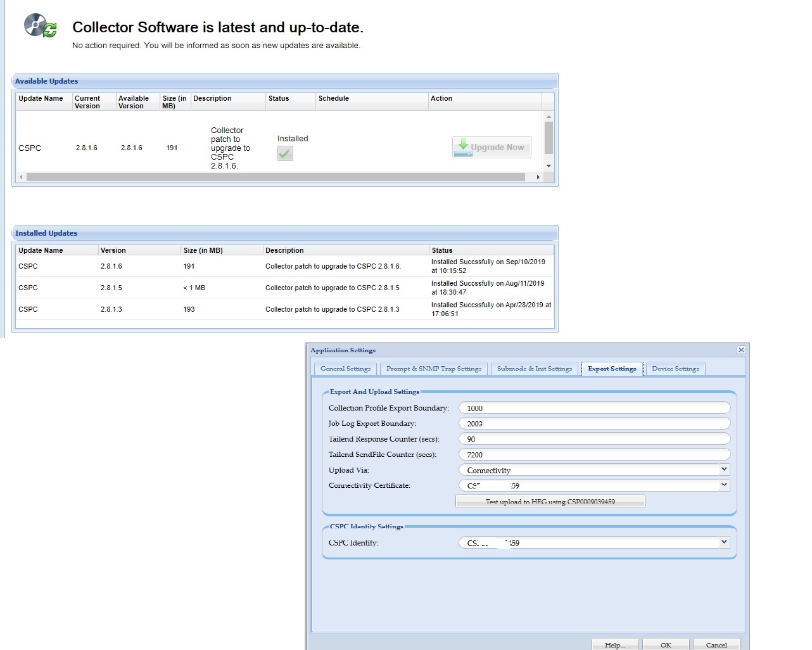Click the Available Updates vertical scrollbar thumb
The image size is (812, 650).
[549, 137]
